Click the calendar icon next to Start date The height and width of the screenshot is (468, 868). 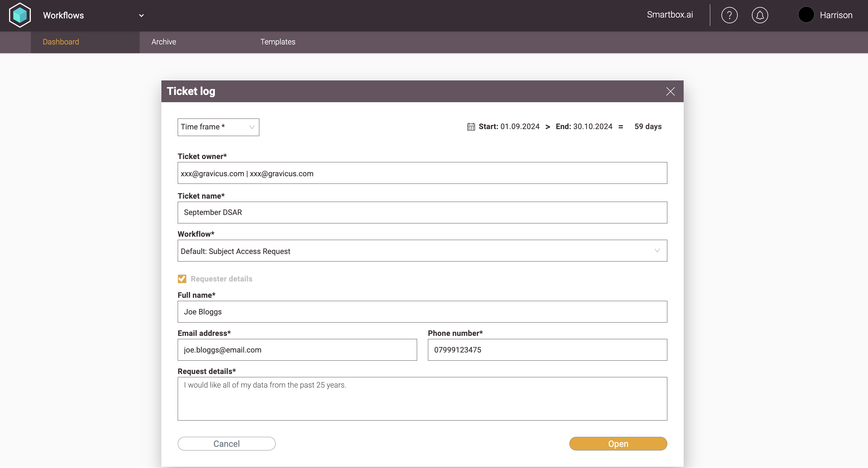pos(471,127)
